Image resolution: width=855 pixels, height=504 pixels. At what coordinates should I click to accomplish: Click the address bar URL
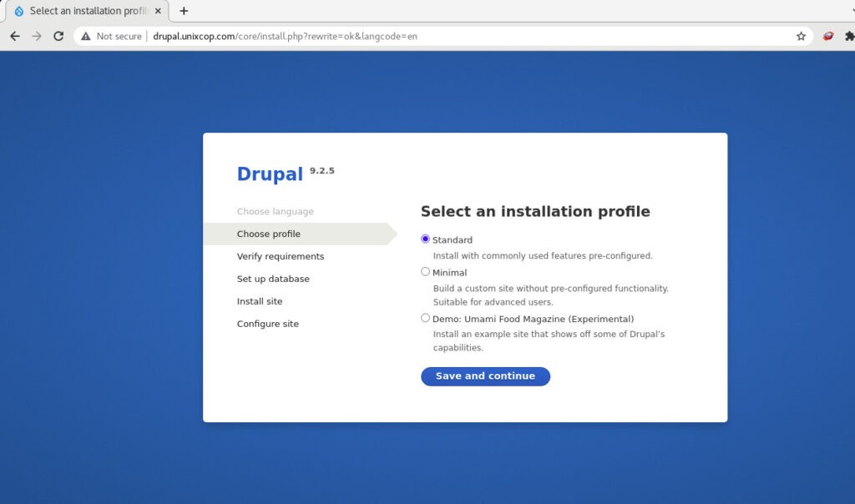point(285,37)
